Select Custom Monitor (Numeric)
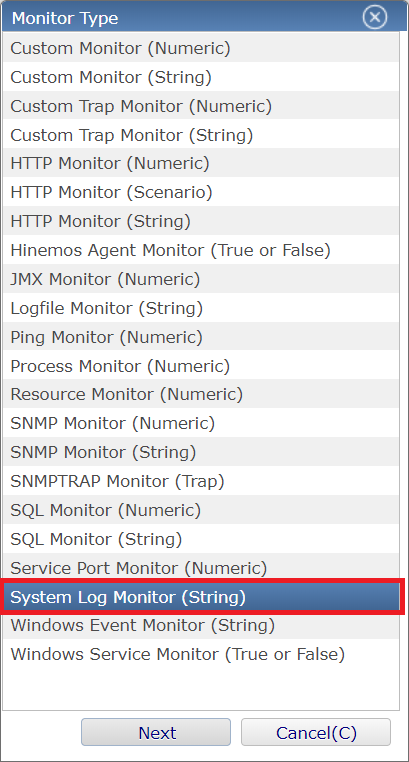This screenshot has width=409, height=762. 201,48
